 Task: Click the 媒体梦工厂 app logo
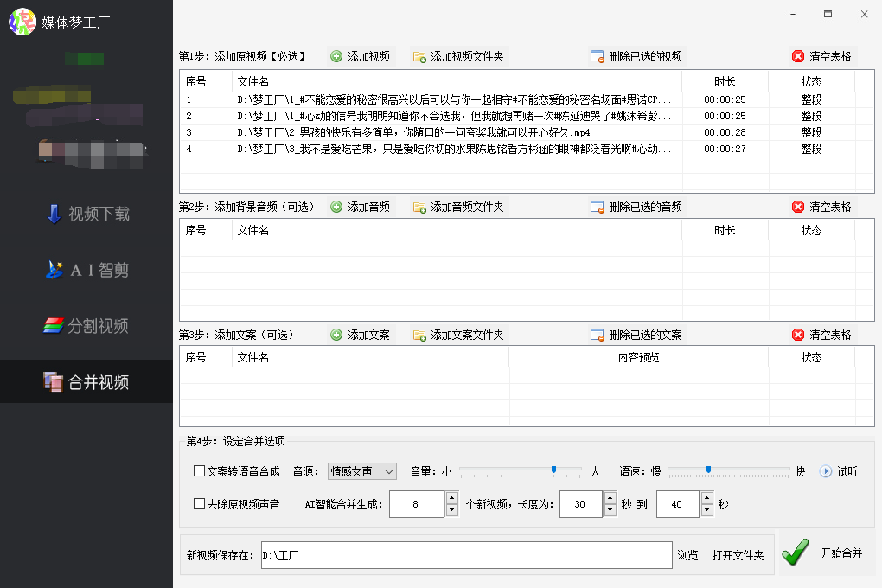22,22
